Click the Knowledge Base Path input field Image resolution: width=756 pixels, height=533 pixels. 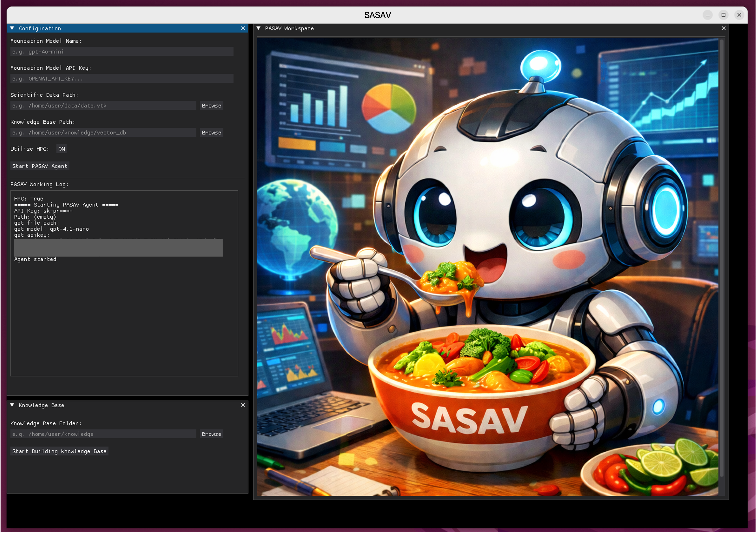103,132
